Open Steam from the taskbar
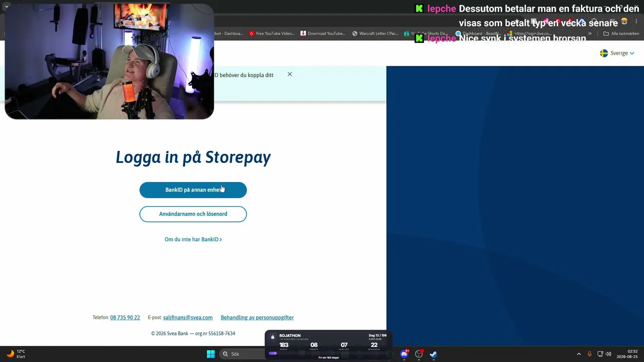The height and width of the screenshot is (362, 644). (x=433, y=354)
